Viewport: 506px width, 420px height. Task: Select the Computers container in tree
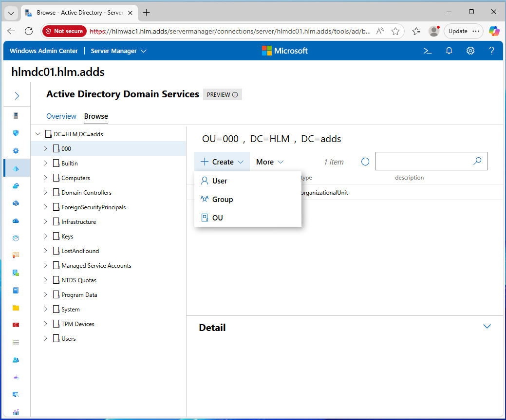pos(75,178)
